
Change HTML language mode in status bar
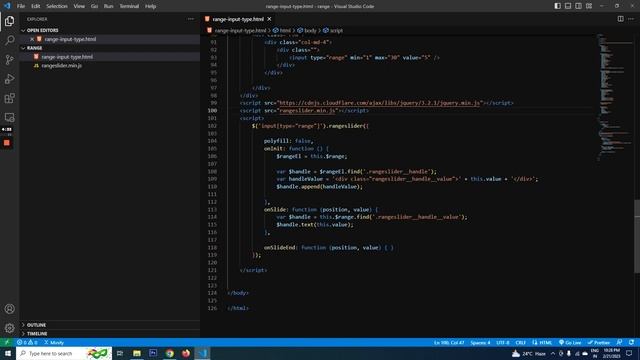(542, 342)
